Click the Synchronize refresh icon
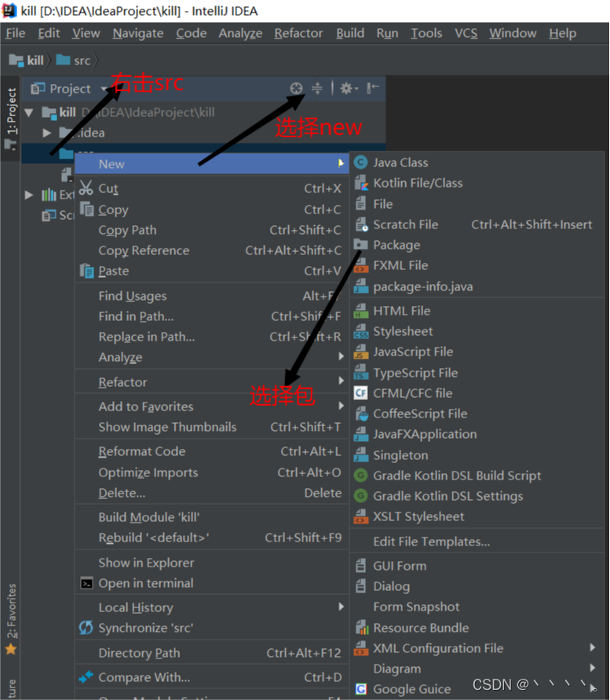Image resolution: width=610 pixels, height=700 pixels. [86, 628]
